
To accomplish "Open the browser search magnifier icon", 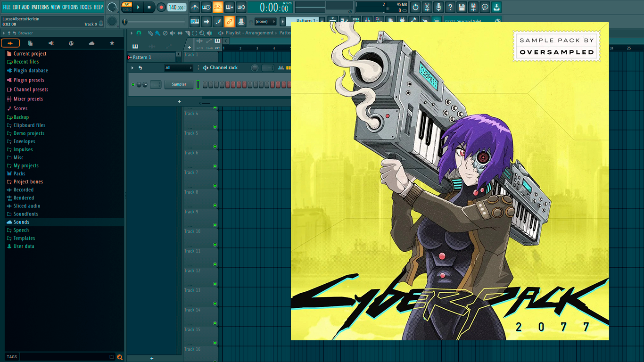I will pyautogui.click(x=120, y=357).
